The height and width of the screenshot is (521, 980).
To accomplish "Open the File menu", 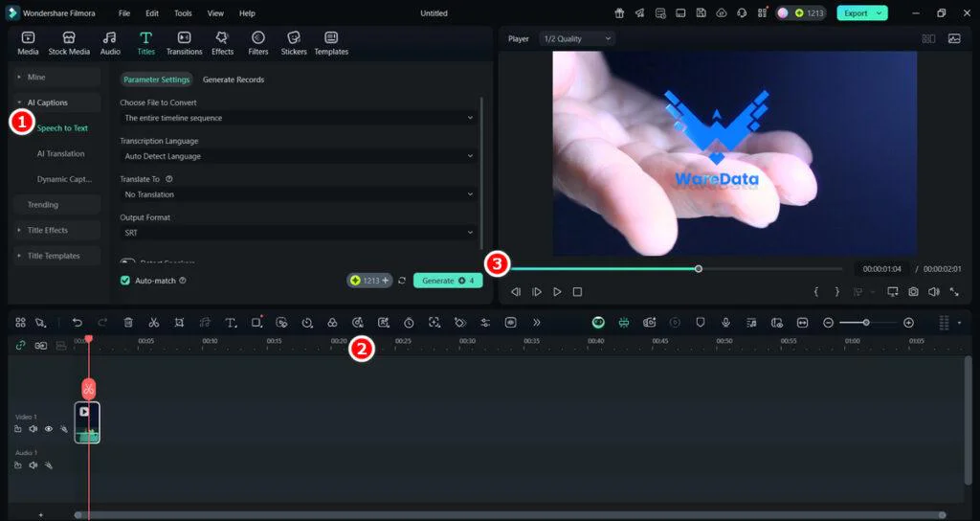I will 124,13.
